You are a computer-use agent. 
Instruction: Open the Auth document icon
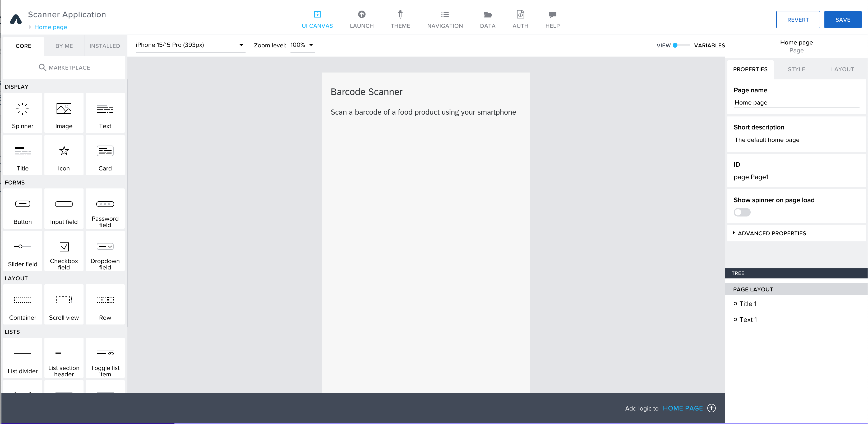(520, 15)
